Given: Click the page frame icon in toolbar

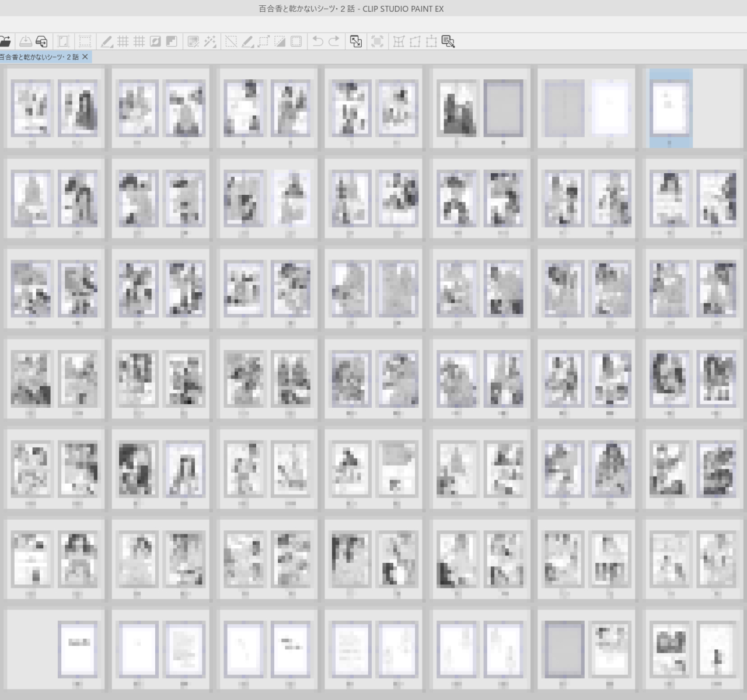Looking at the screenshot, I should [64, 41].
